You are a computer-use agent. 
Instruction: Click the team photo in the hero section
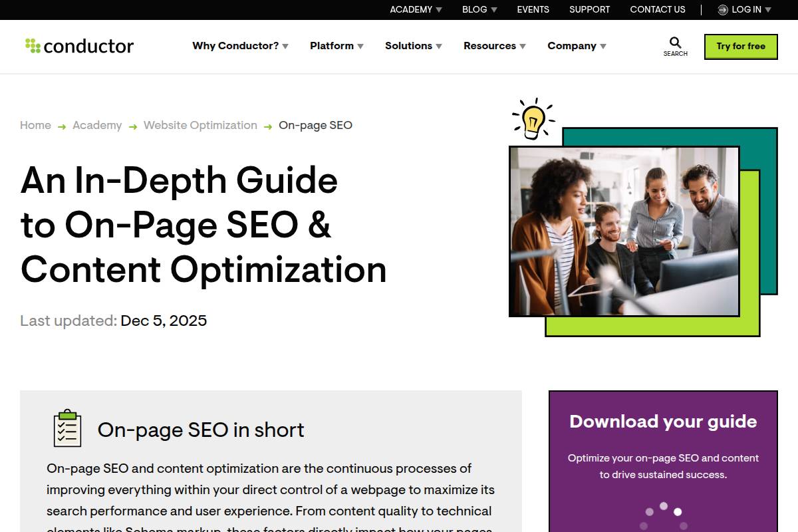point(624,231)
